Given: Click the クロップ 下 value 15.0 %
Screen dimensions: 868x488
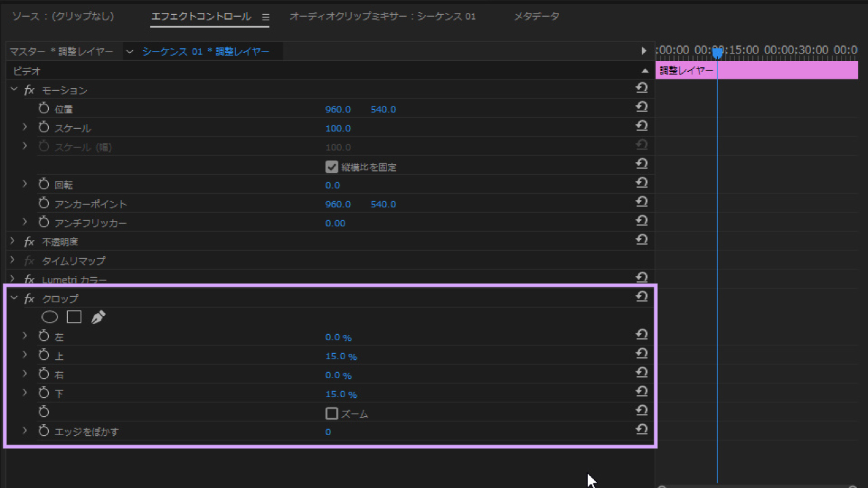Looking at the screenshot, I should pyautogui.click(x=341, y=394).
